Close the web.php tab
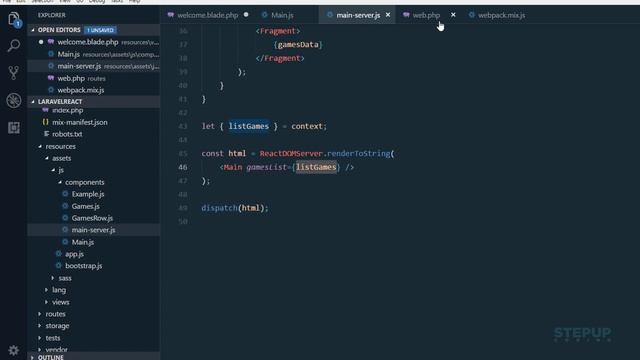This screenshot has height=360, width=640. pyautogui.click(x=453, y=15)
